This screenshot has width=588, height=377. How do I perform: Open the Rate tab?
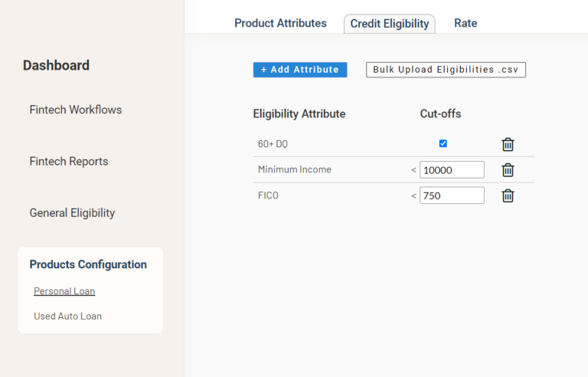click(465, 23)
